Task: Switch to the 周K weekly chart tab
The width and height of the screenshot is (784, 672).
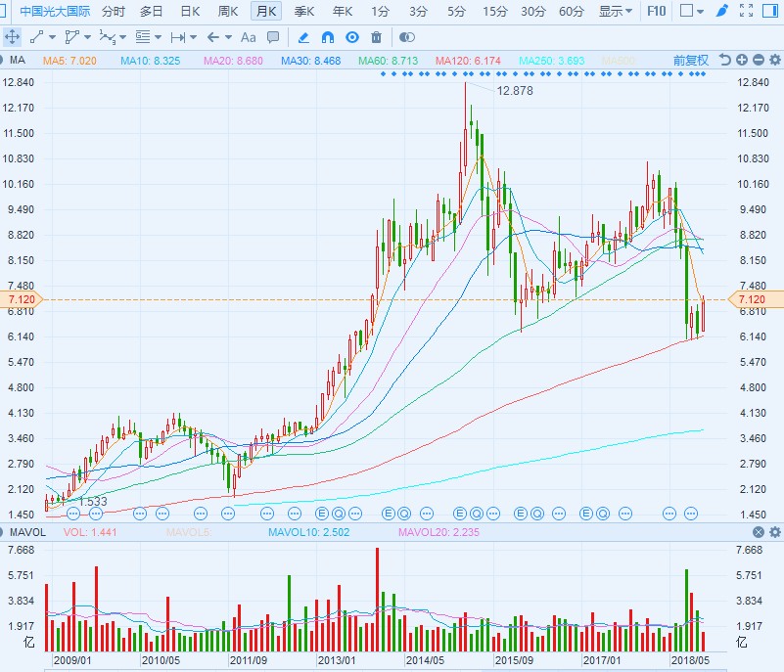Action: [x=228, y=12]
